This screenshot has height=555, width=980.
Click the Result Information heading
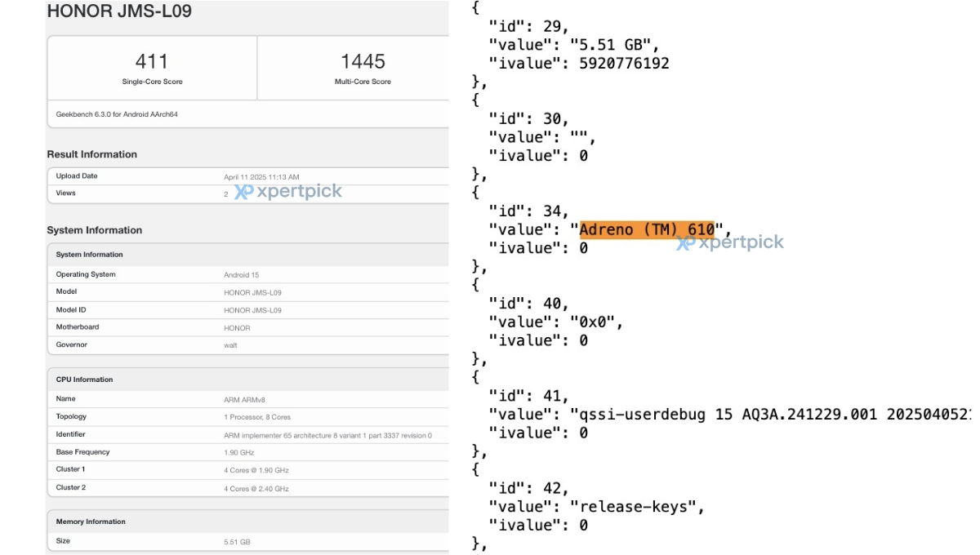pos(92,154)
